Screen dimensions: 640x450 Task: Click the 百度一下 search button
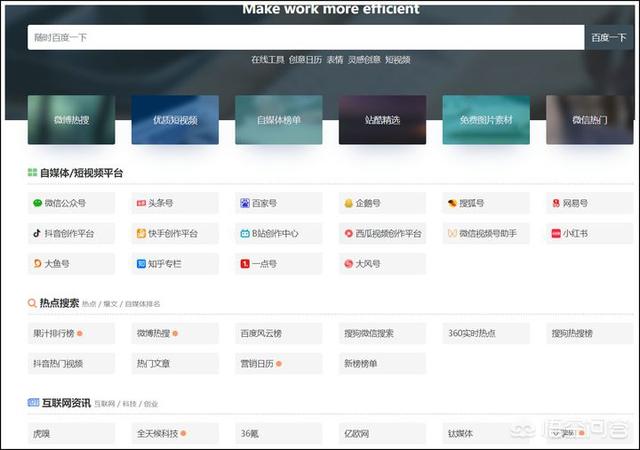[609, 38]
